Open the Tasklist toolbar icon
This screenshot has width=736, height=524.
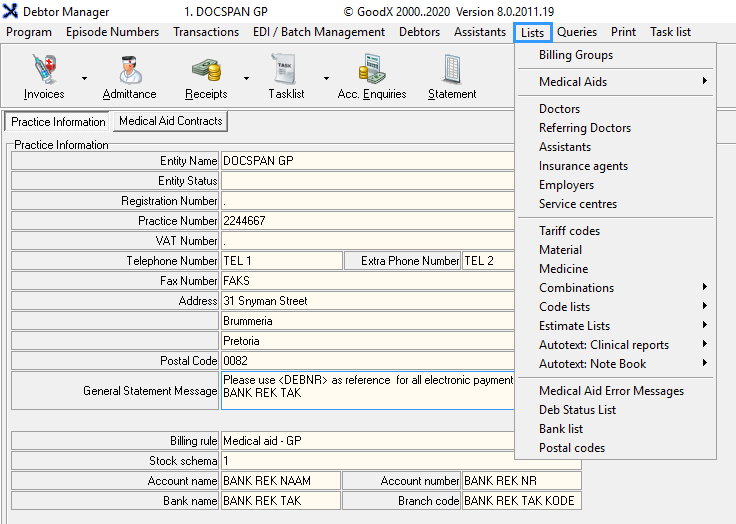[287, 69]
